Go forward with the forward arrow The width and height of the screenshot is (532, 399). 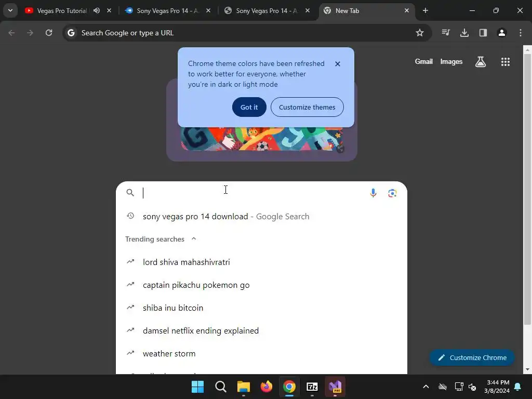pyautogui.click(x=30, y=33)
